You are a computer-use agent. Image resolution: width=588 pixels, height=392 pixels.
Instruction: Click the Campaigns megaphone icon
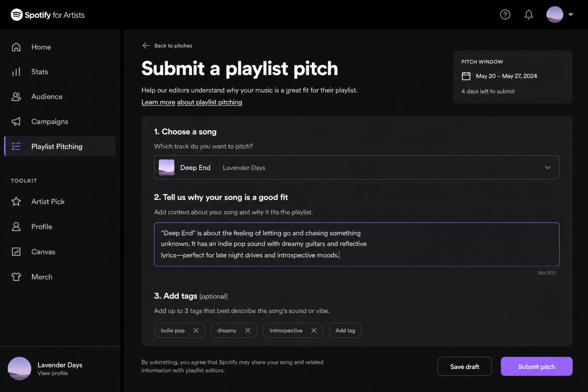click(16, 121)
